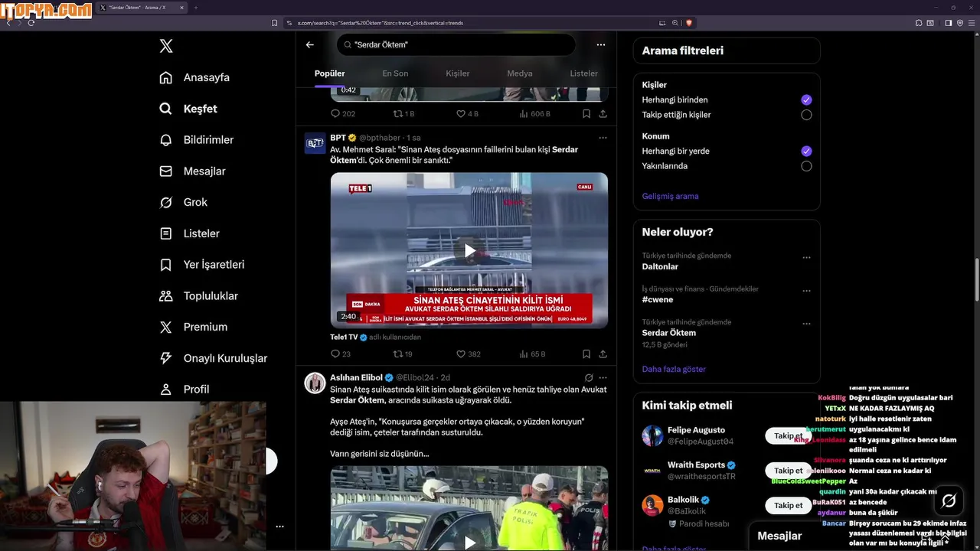This screenshot has width=980, height=551.
Task: Click the browser address bar URL
Action: 380,23
